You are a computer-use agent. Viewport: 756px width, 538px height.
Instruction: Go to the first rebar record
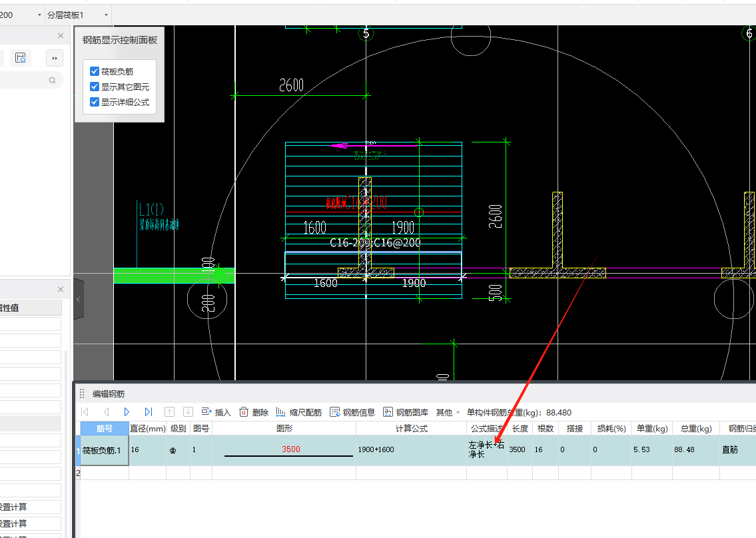[x=85, y=411]
